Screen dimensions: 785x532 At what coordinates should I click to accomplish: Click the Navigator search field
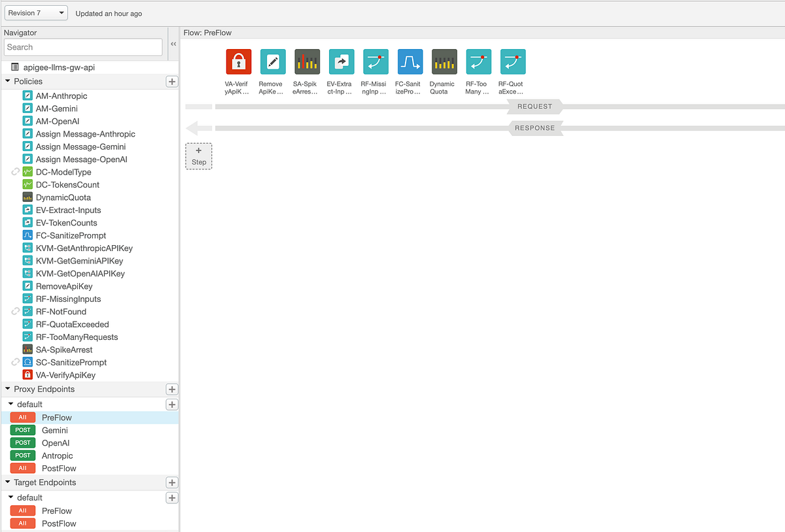pos(83,47)
